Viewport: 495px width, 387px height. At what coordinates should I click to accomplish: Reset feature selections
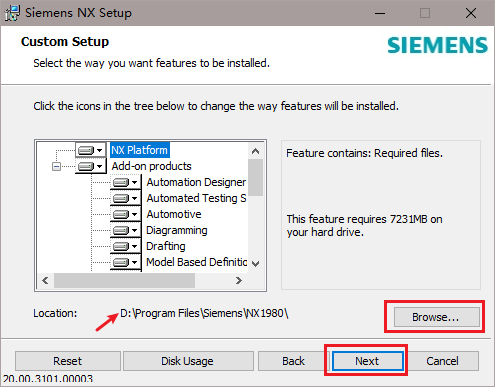coord(68,361)
